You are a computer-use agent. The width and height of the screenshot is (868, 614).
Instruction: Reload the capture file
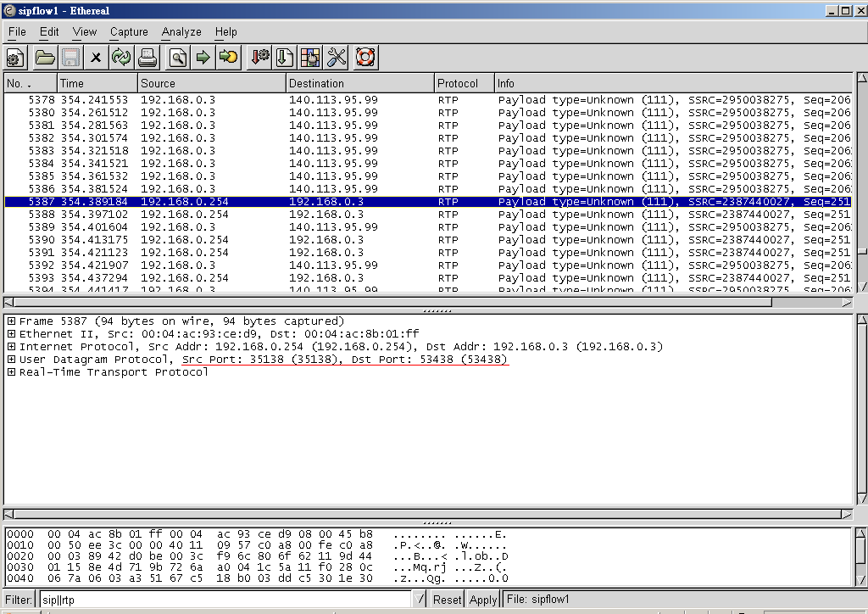(121, 58)
